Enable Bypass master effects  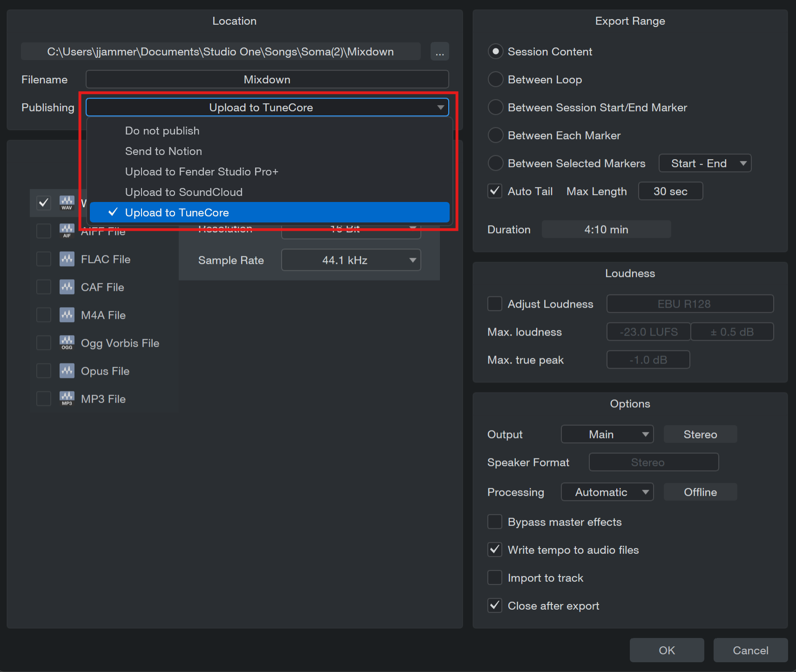pos(495,522)
